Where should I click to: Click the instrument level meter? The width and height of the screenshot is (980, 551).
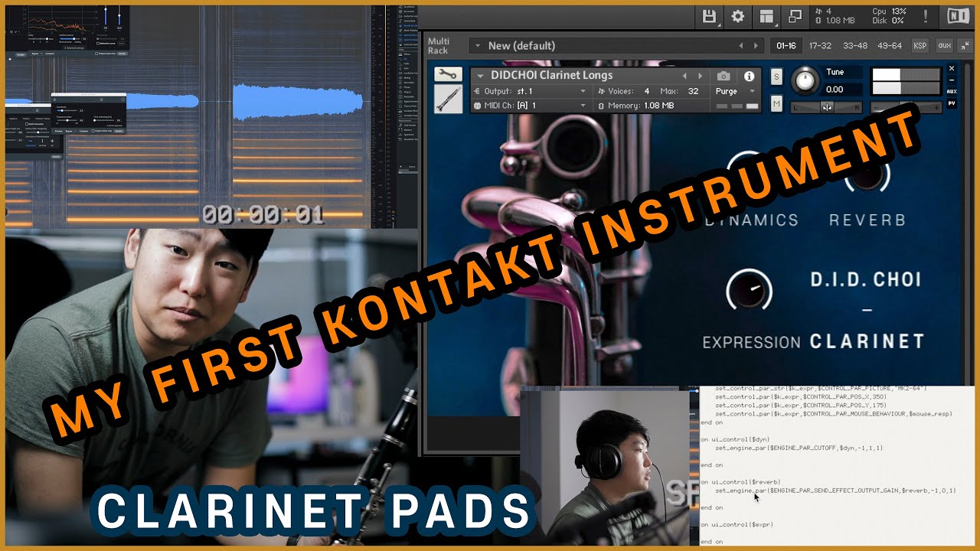click(x=906, y=80)
